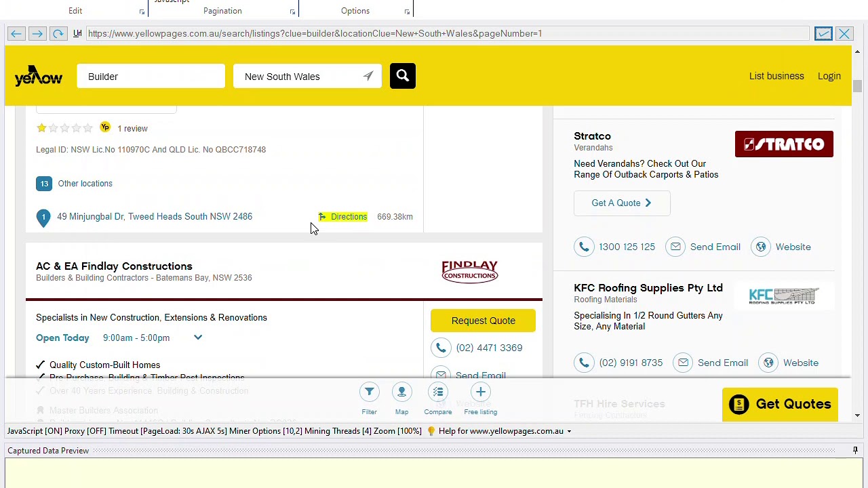Go forward with the browser forward arrow
Screen dimensions: 868x488
37,34
